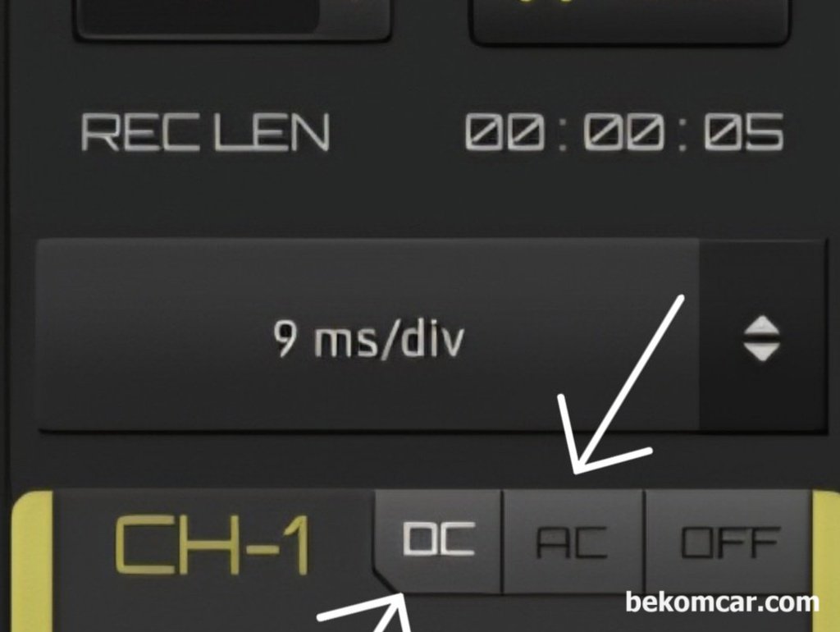Screen dimensions: 840x632
Task: Select the yellow CH-1 channel label
Action: pyautogui.click(x=212, y=545)
